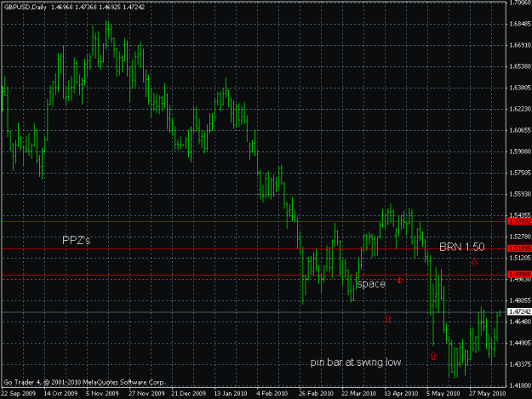Viewport: 532px width, 399px height.
Task: Select the small red arrow right of "space"
Action: pos(400,280)
